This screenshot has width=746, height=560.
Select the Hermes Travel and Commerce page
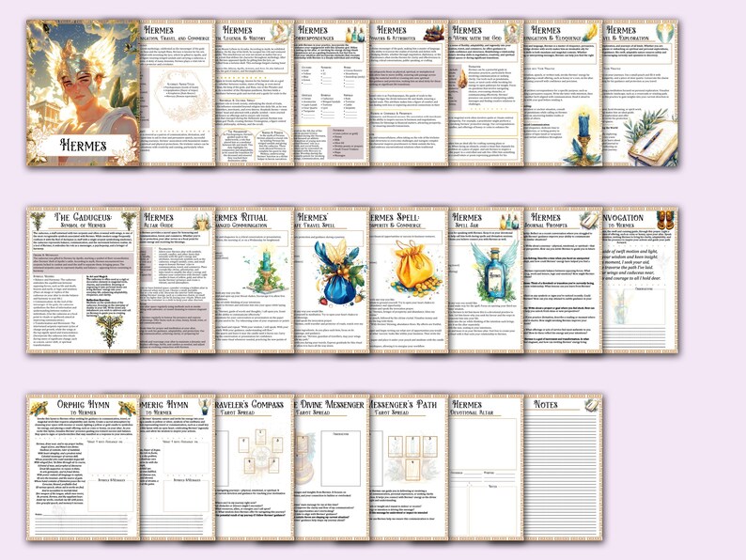[x=177, y=93]
